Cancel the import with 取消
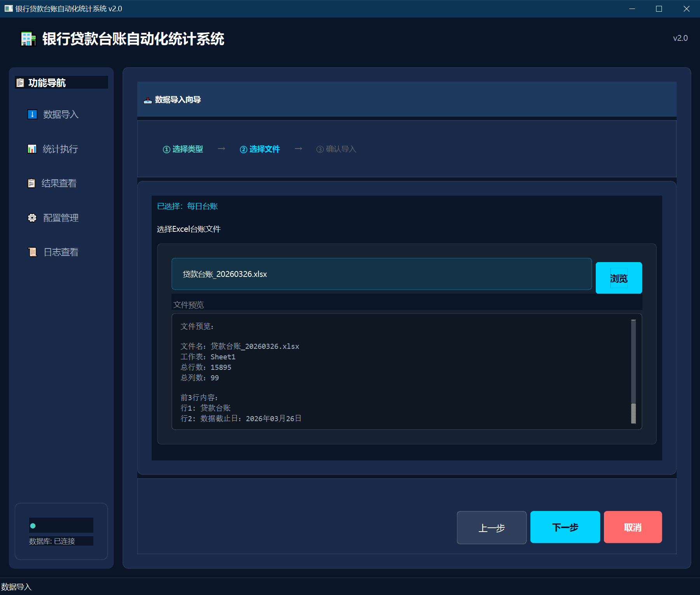700x595 pixels. point(632,527)
